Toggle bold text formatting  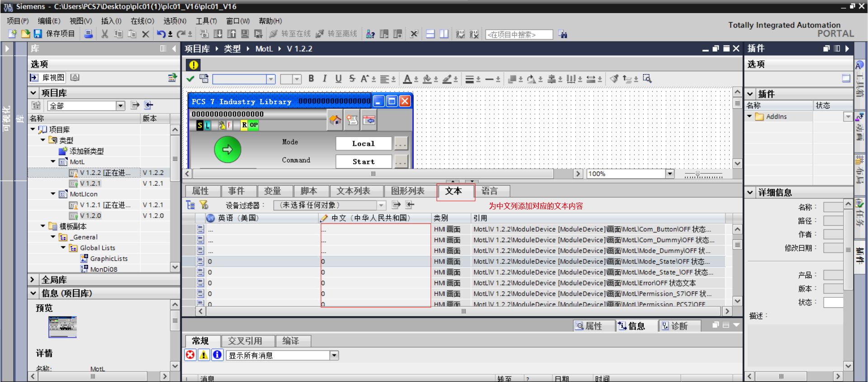coord(311,79)
